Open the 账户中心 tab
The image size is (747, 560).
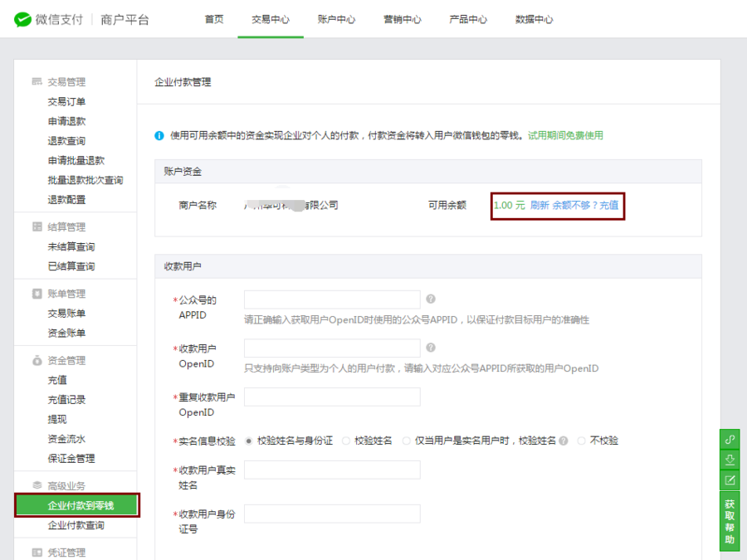pos(336,20)
